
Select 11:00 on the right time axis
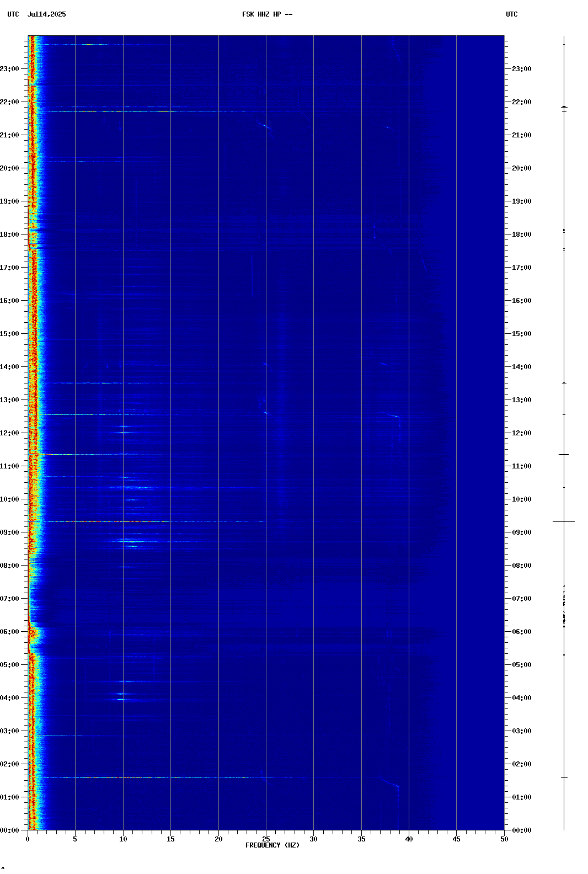pos(522,466)
